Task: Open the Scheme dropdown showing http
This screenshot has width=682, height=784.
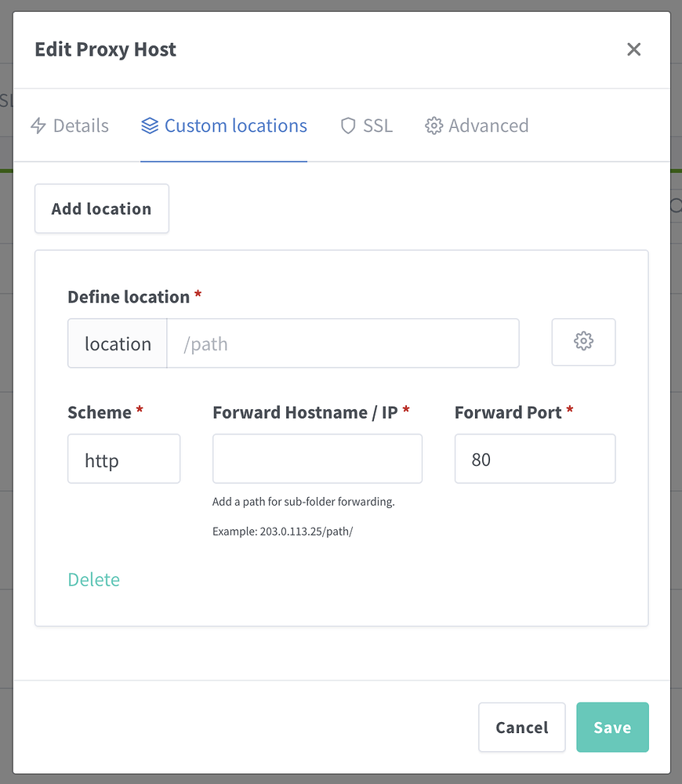Action: [124, 459]
